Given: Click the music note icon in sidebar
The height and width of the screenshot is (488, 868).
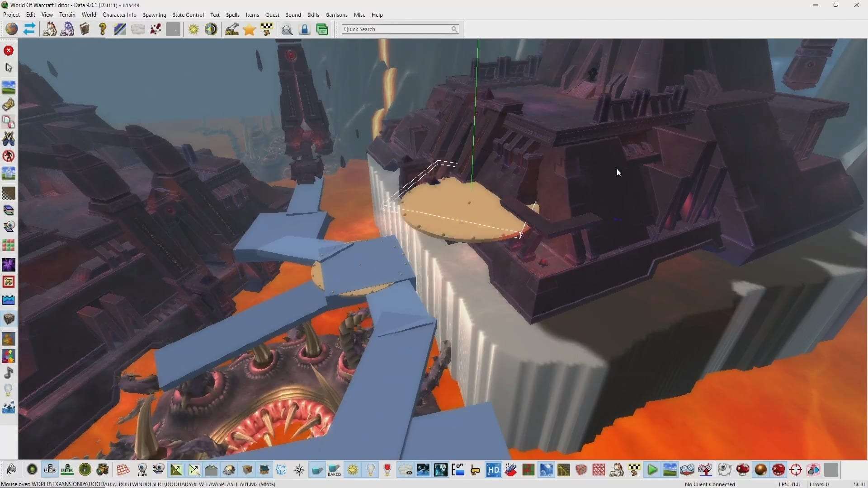Looking at the screenshot, I should pyautogui.click(x=9, y=373).
